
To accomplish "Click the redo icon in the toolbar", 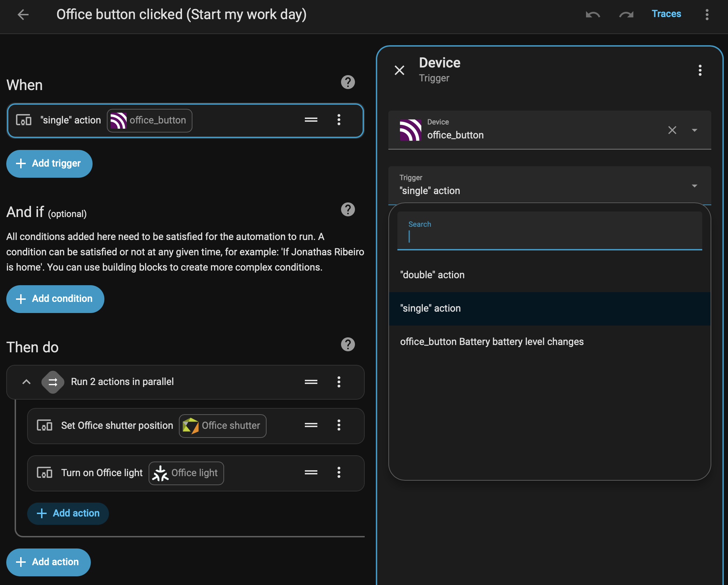I will coord(626,15).
